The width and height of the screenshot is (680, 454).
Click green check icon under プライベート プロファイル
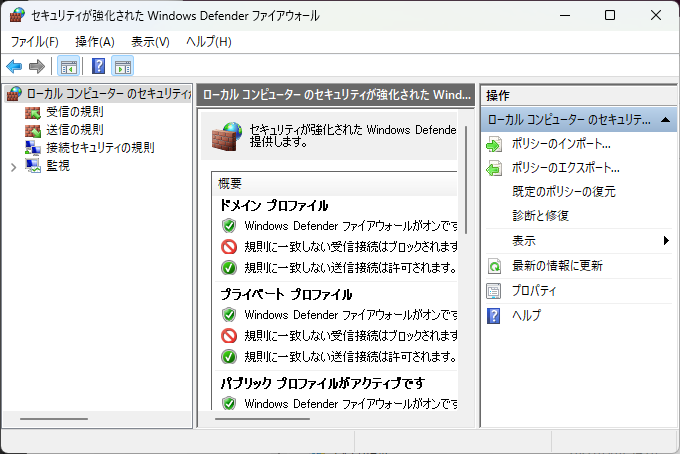pyautogui.click(x=229, y=357)
